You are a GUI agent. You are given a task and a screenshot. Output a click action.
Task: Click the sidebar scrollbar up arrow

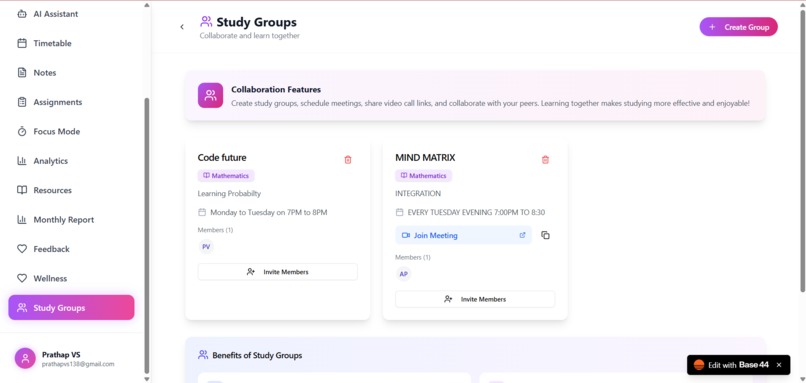click(147, 5)
